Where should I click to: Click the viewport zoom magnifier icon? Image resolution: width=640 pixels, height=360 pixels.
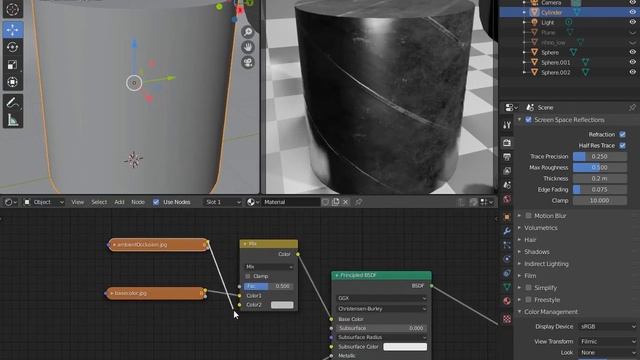[248, 32]
